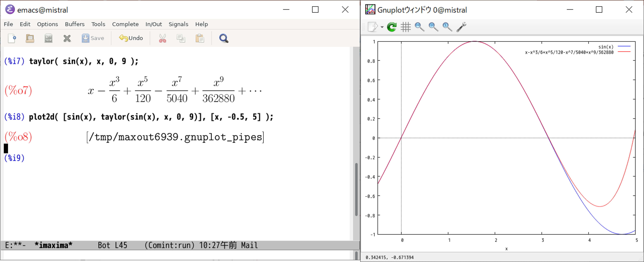Open the directory browser (dired) icon

point(48,38)
